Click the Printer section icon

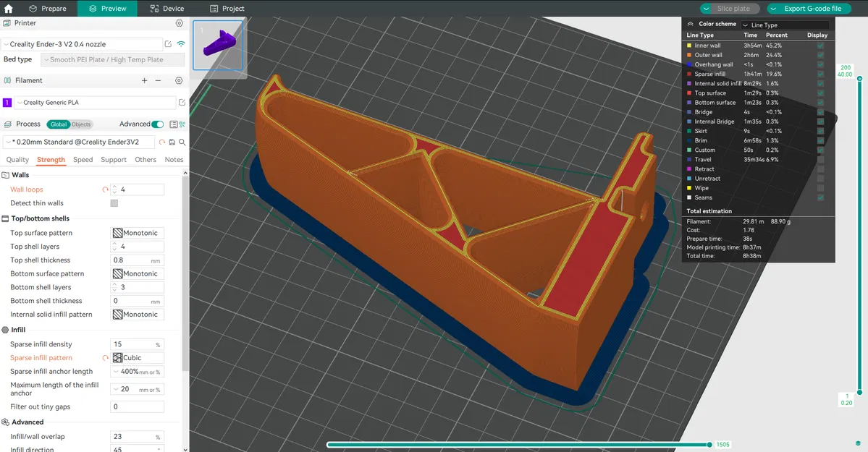7,23
